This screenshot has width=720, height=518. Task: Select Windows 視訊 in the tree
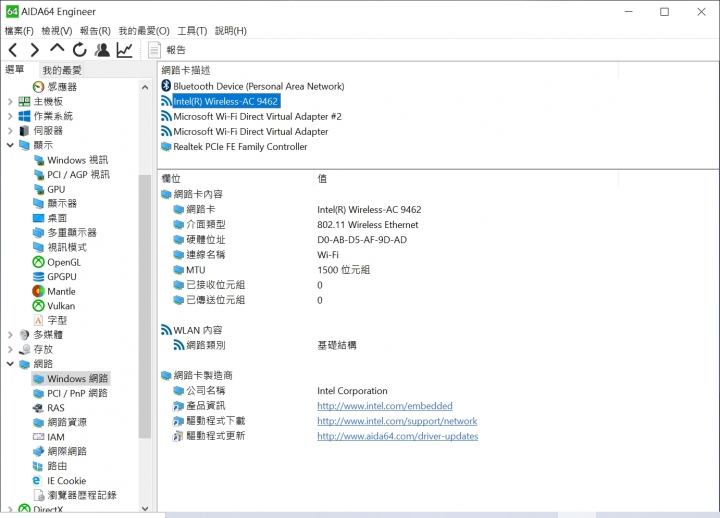point(71,160)
